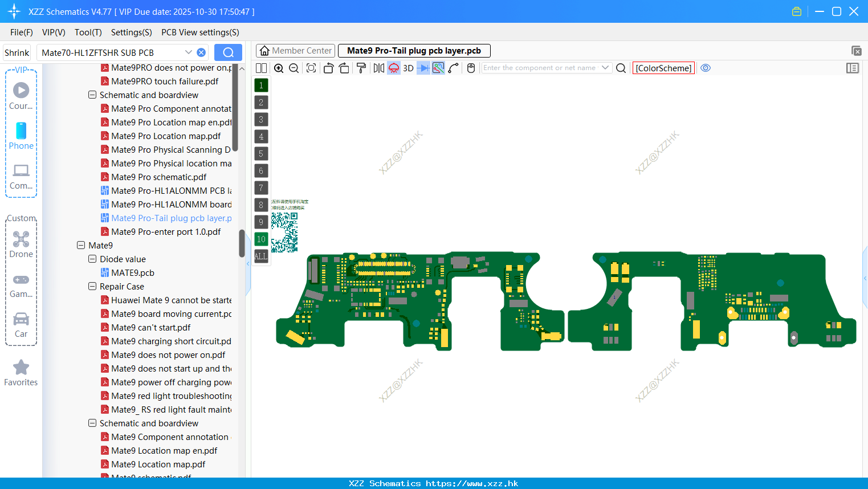Open PCB View settings(S) menu
Screen dimensions: 868x489
point(200,32)
